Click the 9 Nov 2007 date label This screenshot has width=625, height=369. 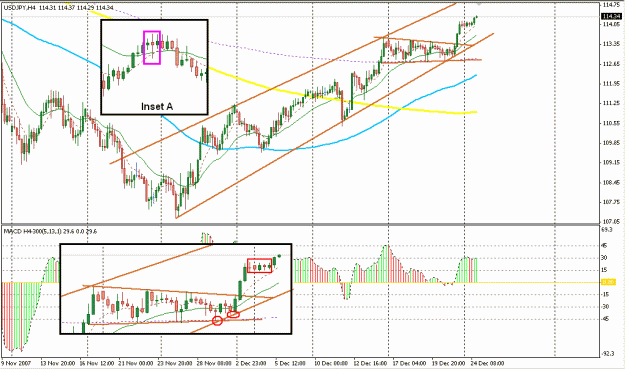16,363
